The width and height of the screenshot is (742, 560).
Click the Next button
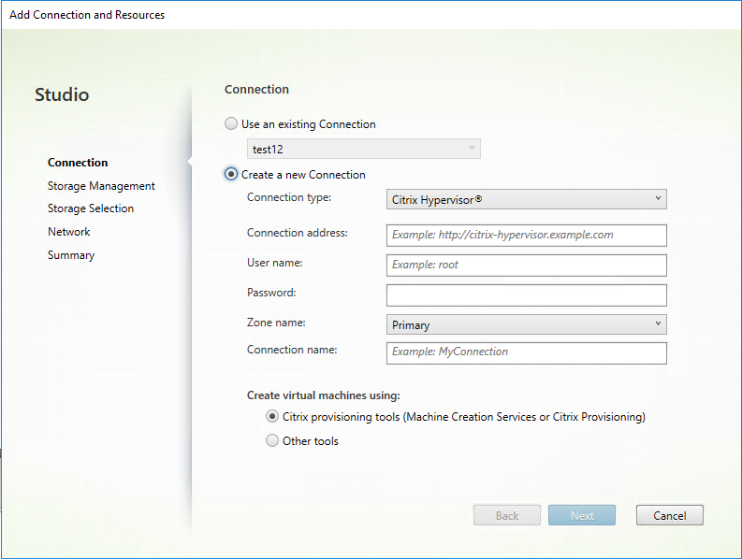581,515
